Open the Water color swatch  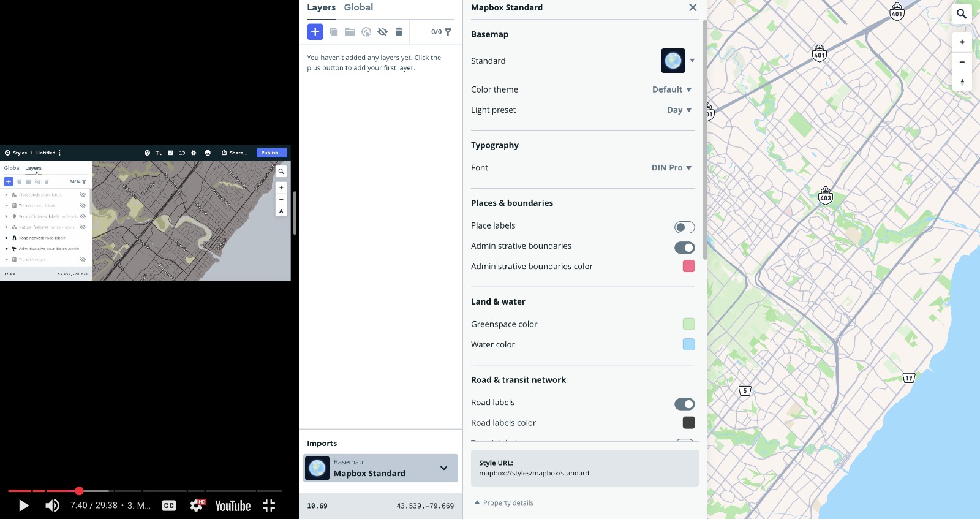click(688, 344)
